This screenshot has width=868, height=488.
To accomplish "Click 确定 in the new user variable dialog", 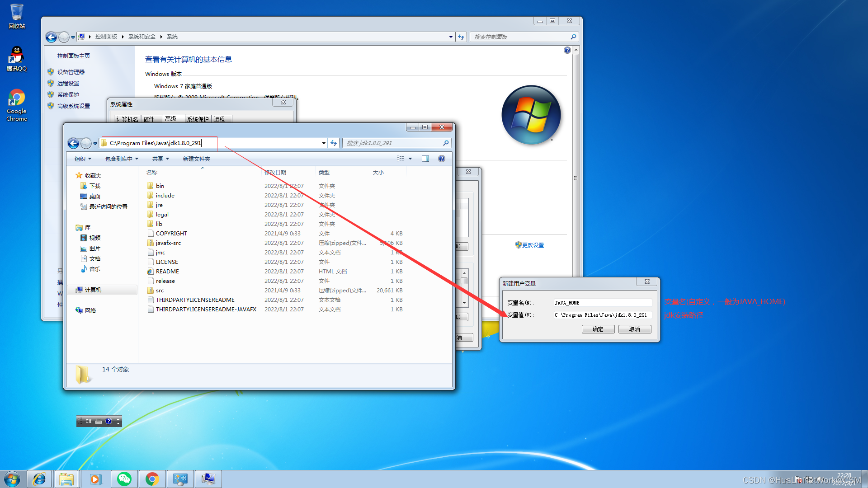I will point(598,329).
